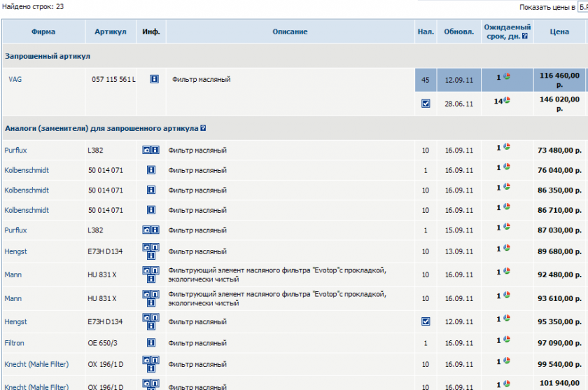Open info icon for VAG 057 115 561 L
The image size is (588, 390).
[154, 79]
